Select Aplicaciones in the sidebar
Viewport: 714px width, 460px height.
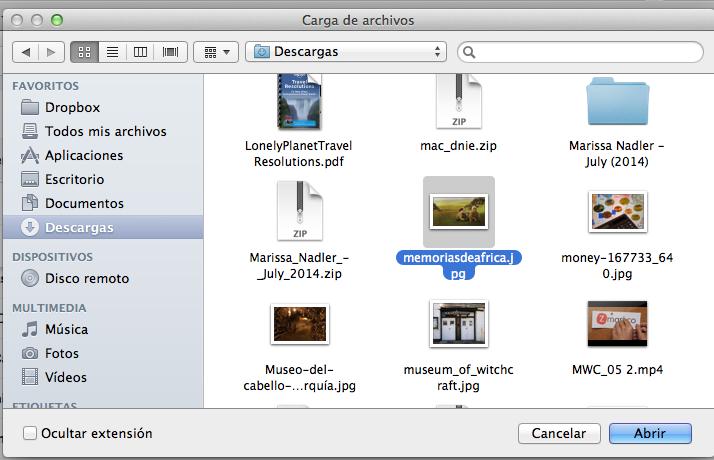[84, 155]
